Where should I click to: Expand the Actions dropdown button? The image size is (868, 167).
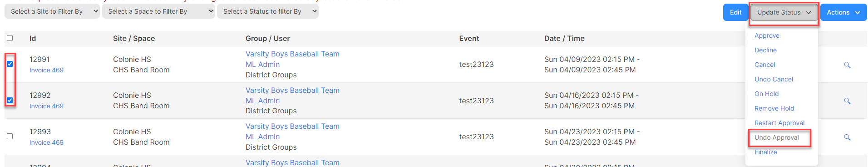pyautogui.click(x=843, y=12)
